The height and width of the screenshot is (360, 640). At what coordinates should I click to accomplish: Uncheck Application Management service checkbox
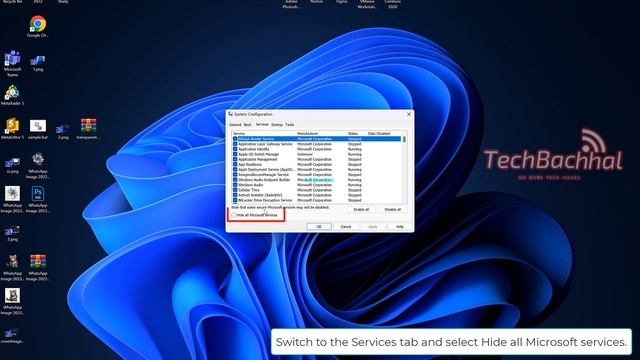[x=235, y=159]
